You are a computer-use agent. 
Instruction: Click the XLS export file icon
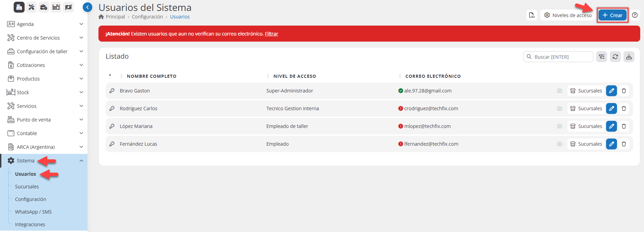532,15
